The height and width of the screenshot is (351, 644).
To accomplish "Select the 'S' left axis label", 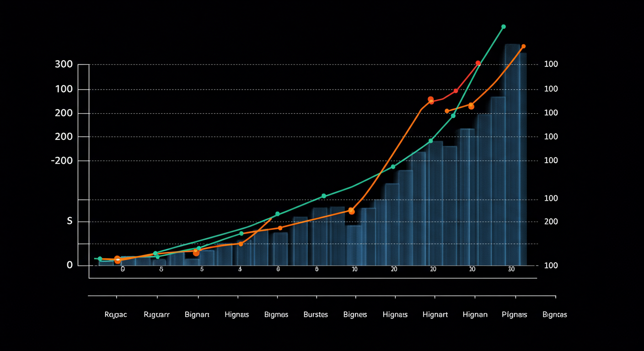I will (x=70, y=221).
